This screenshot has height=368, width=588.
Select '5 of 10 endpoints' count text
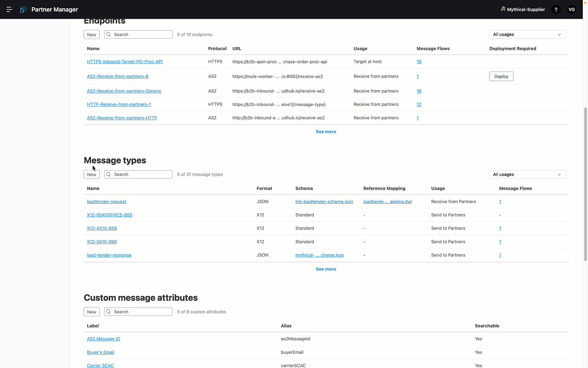coord(195,34)
